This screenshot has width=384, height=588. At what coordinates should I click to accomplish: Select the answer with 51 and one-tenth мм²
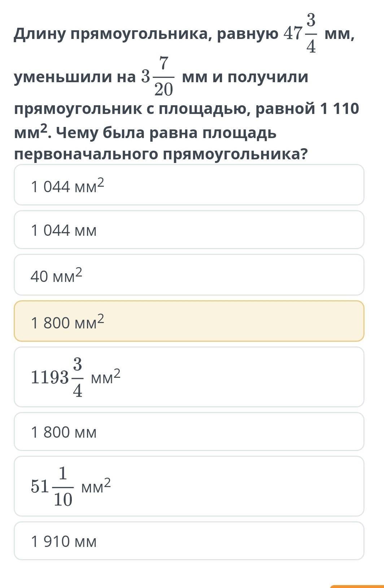point(189,486)
